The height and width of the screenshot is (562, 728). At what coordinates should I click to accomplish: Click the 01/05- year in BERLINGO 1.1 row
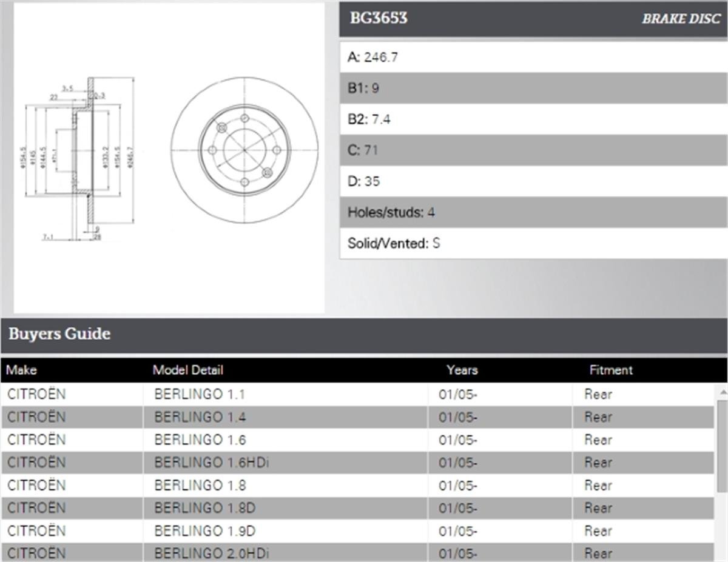pos(458,395)
